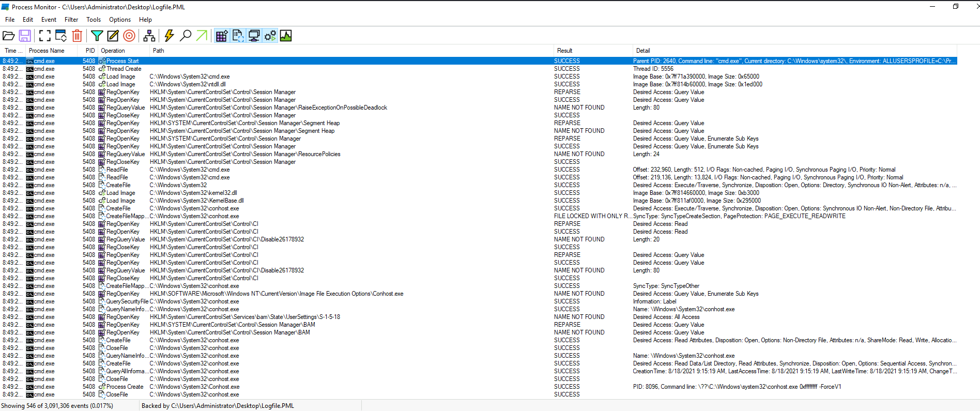The height and width of the screenshot is (411, 980).
Task: Click the RaiseExceptionOnPossibleDeadlock registry path
Action: [x=268, y=108]
